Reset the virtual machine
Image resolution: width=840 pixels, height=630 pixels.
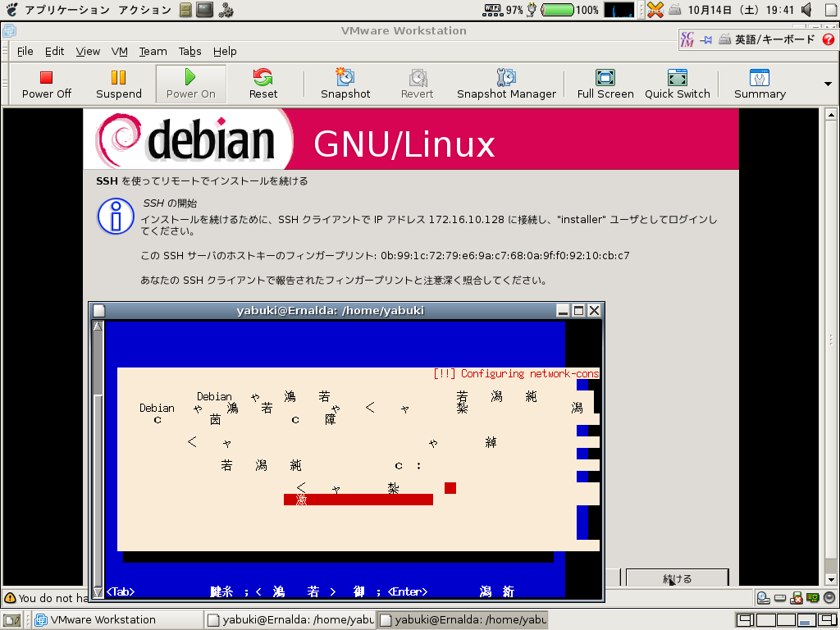point(263,84)
